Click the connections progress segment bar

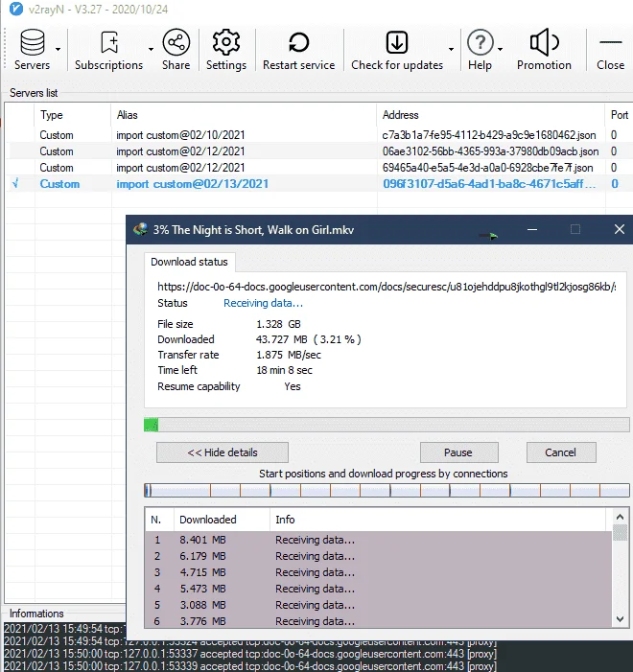[x=387, y=490]
